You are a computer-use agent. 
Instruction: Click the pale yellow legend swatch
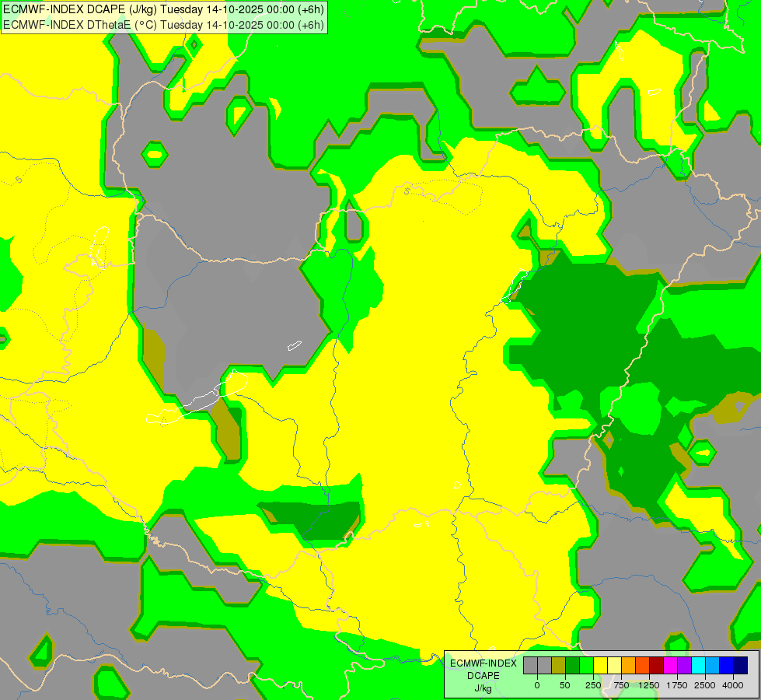(x=614, y=665)
